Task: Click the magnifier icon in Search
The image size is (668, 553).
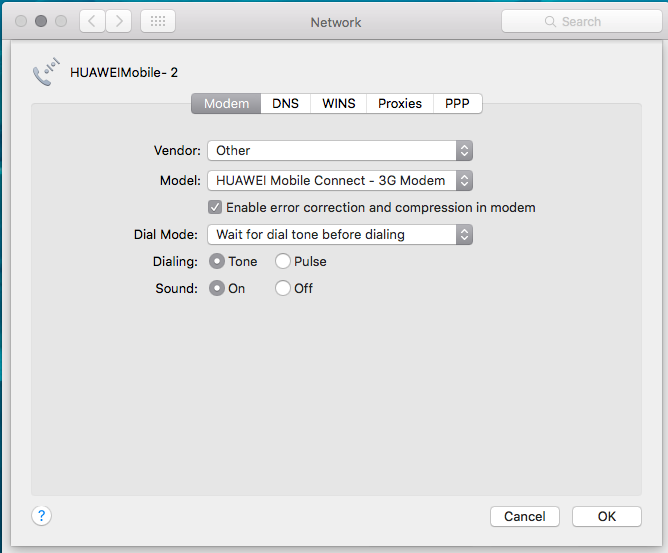Action: click(x=550, y=21)
